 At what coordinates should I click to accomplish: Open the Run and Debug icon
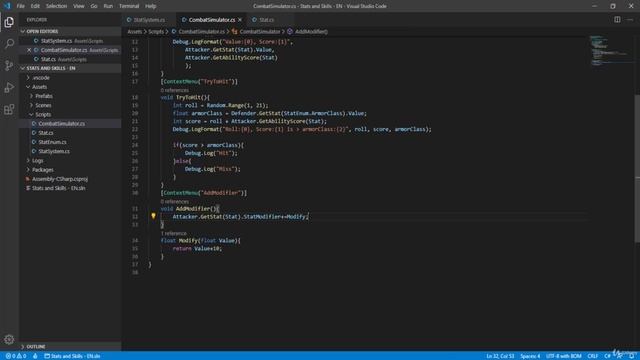pyautogui.click(x=9, y=87)
